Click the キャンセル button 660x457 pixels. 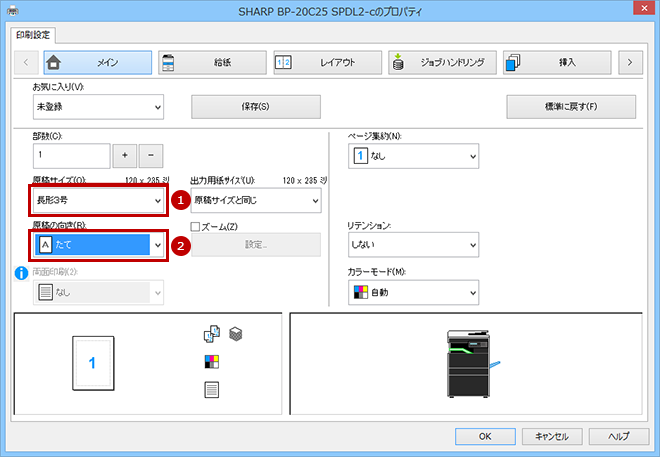(x=552, y=436)
